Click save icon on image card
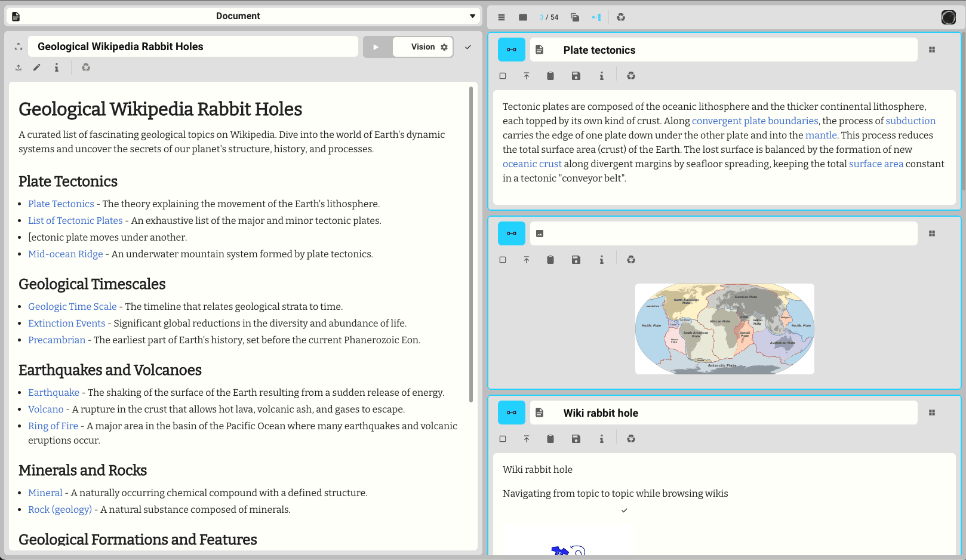 point(576,260)
